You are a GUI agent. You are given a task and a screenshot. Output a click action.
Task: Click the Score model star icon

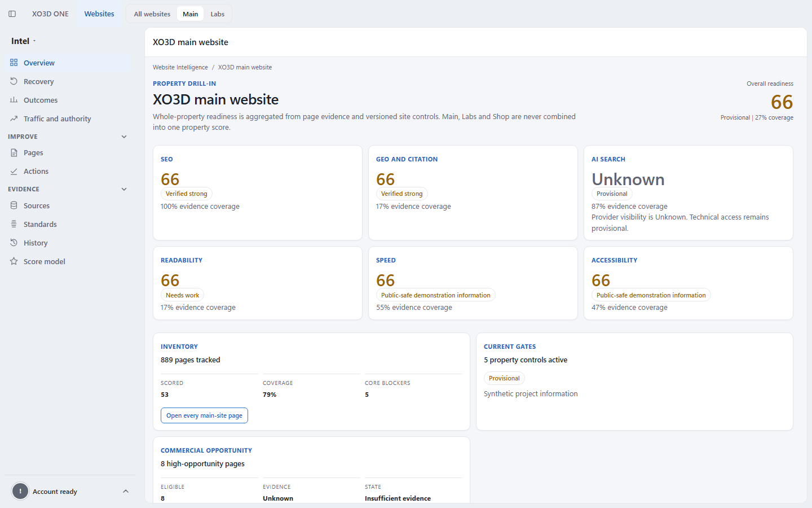[14, 261]
